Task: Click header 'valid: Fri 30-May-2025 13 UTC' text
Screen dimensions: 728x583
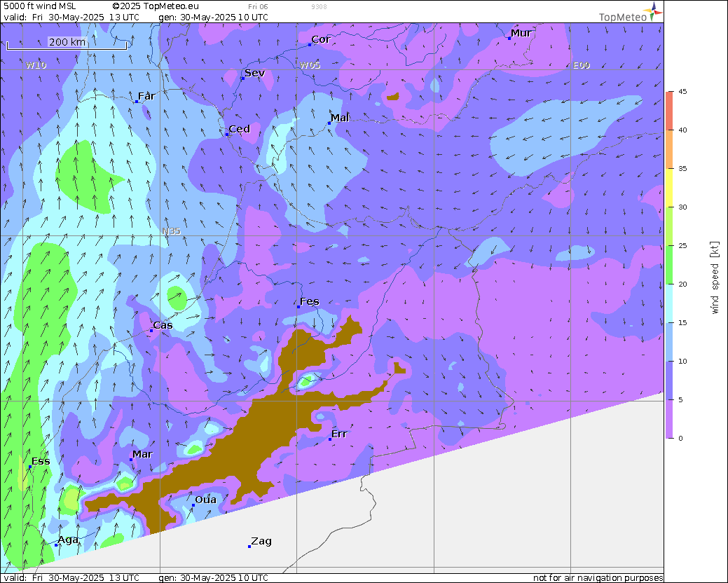Action: click(71, 18)
